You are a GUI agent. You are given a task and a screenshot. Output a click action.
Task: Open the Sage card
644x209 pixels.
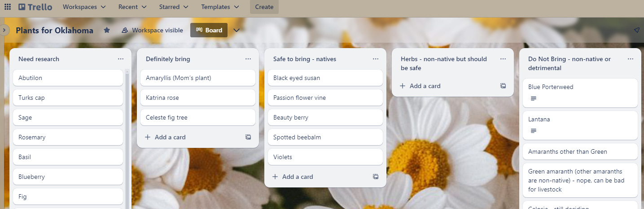tap(68, 117)
